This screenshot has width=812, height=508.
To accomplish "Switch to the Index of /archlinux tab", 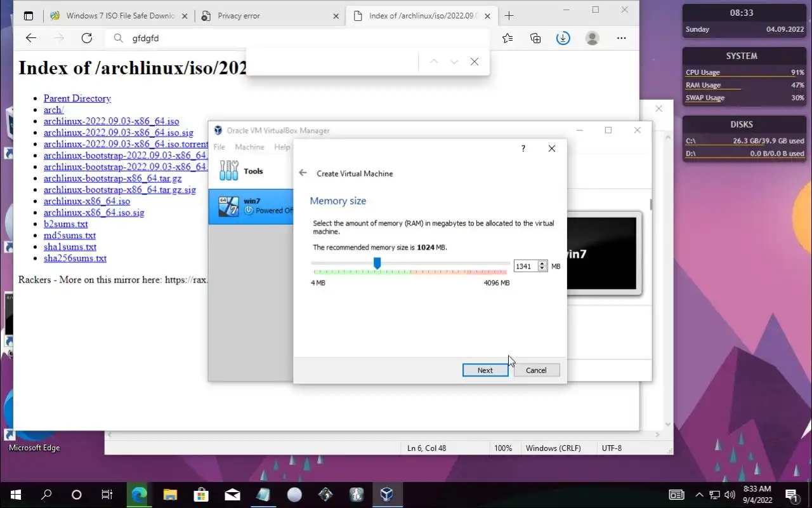I will tap(421, 16).
